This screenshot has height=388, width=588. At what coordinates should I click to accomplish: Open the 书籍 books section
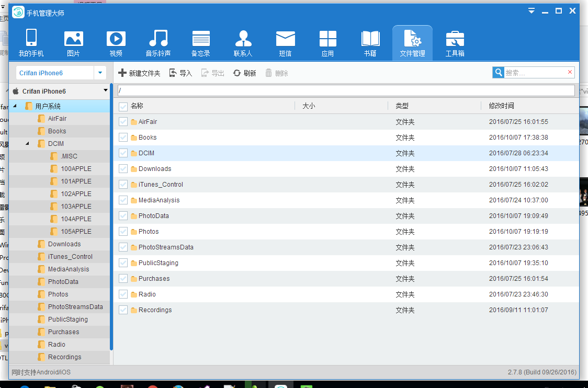pyautogui.click(x=370, y=43)
